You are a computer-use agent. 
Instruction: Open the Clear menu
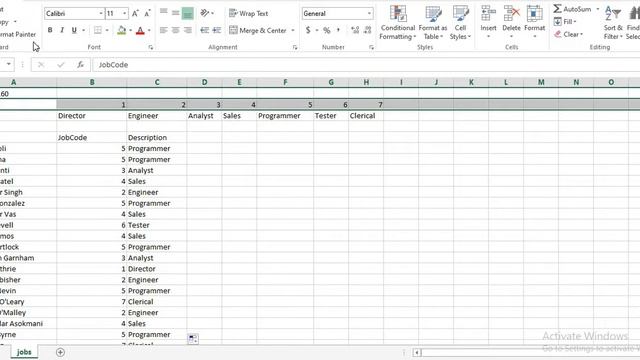click(569, 34)
